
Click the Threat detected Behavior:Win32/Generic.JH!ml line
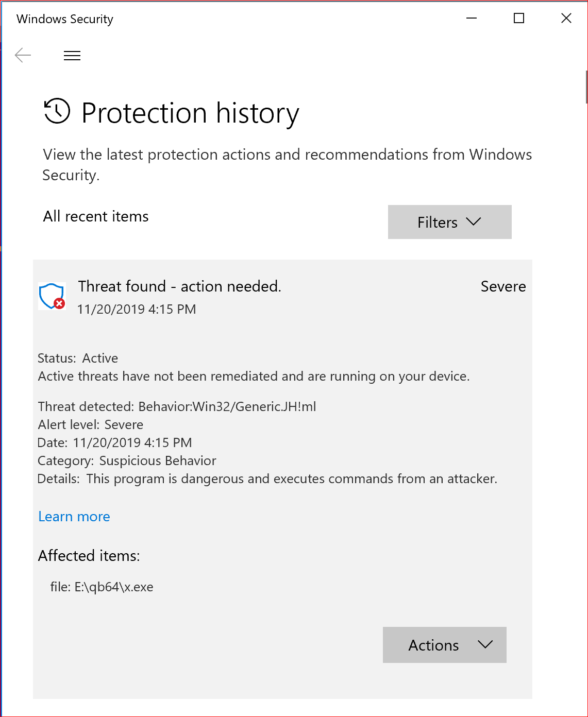pyautogui.click(x=177, y=406)
